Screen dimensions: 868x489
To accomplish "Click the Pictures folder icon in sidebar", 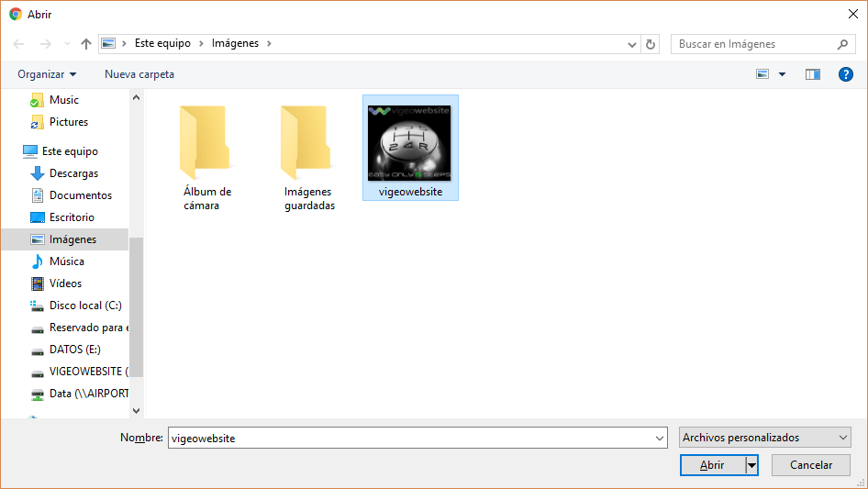I will 37,122.
